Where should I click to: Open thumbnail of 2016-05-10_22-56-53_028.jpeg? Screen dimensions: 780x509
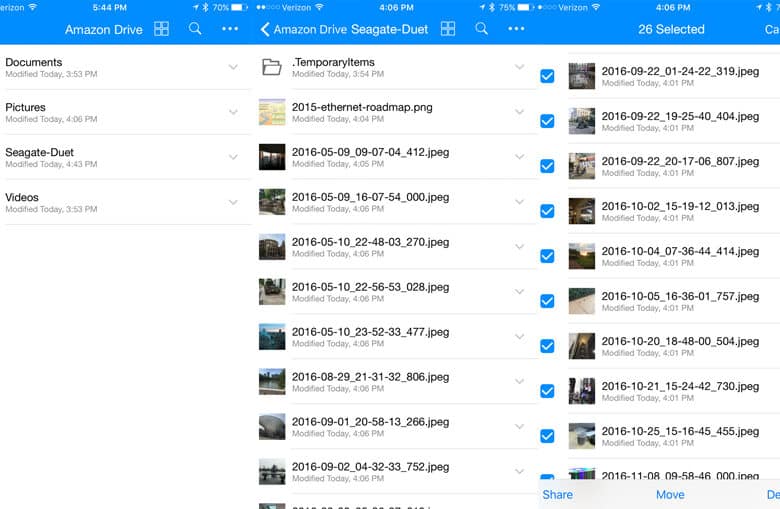[x=272, y=292]
